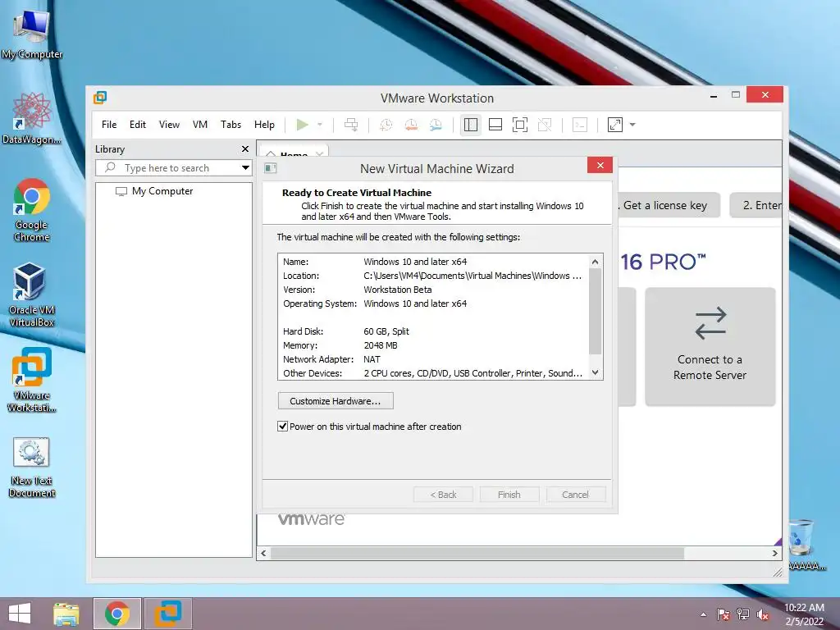840x630 pixels.
Task: Select the New Text Document desktop icon
Action: click(32, 467)
